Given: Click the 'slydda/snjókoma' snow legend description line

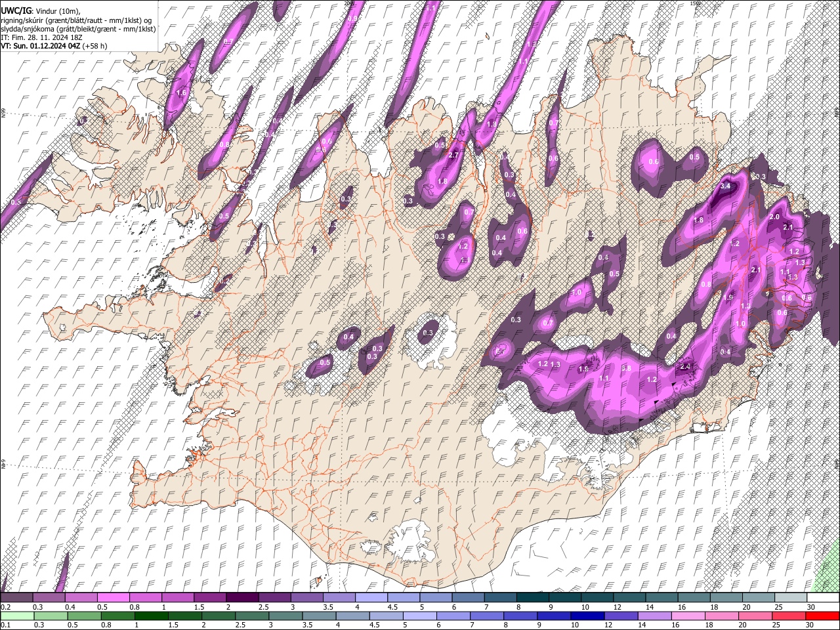Looking at the screenshot, I should coord(78,29).
